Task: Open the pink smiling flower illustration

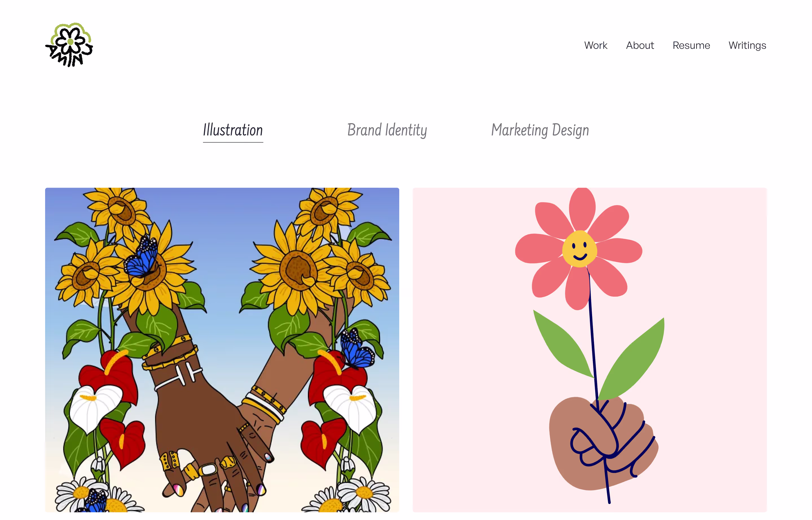Action: tap(590, 350)
